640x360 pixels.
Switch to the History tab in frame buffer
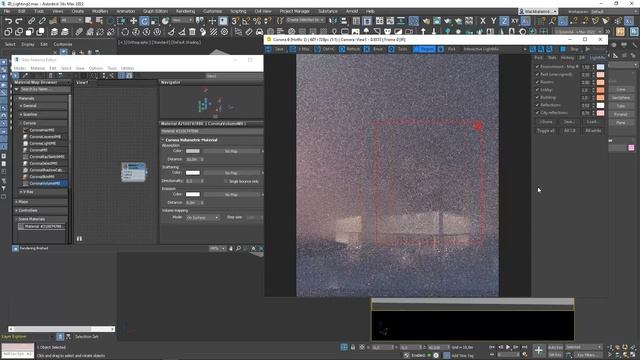click(x=567, y=58)
